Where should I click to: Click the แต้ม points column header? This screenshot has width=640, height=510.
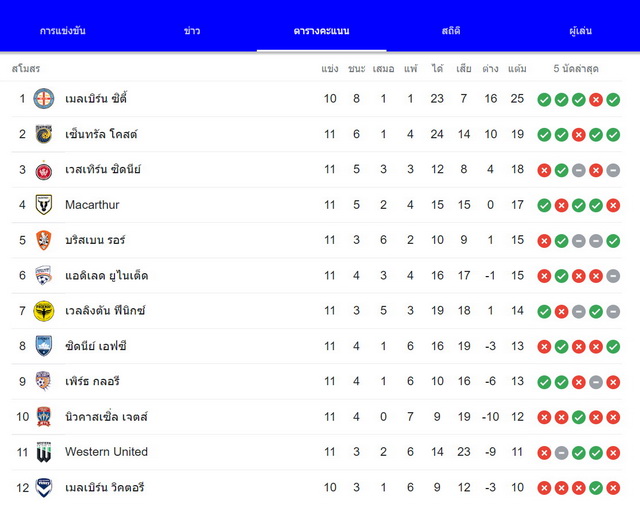[x=517, y=69]
